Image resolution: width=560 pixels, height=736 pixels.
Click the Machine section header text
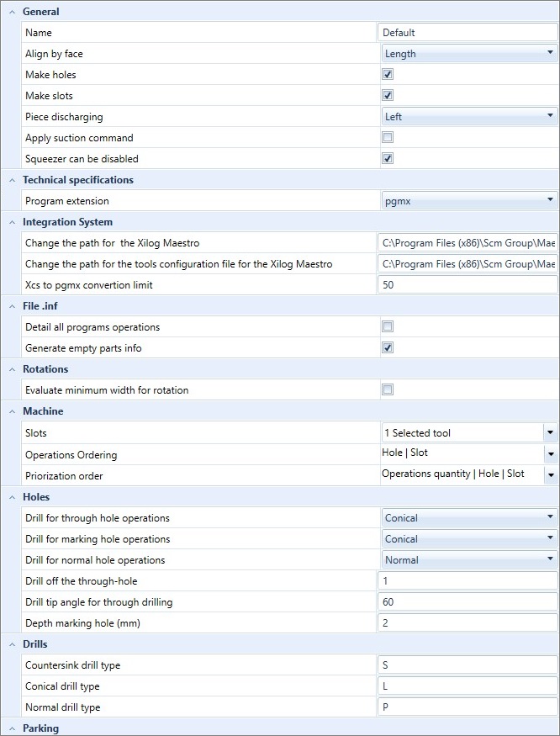43,411
